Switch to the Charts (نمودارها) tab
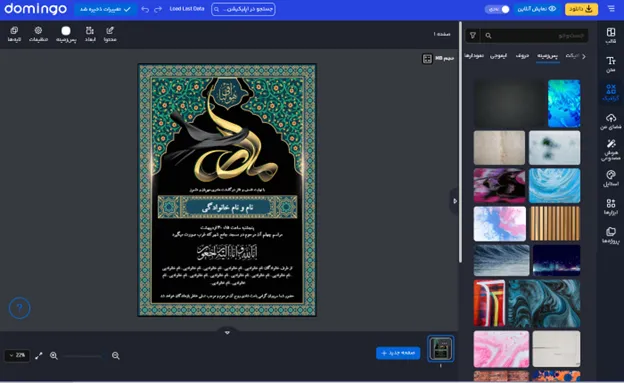Viewport: 624px width, 383px height. [474, 56]
